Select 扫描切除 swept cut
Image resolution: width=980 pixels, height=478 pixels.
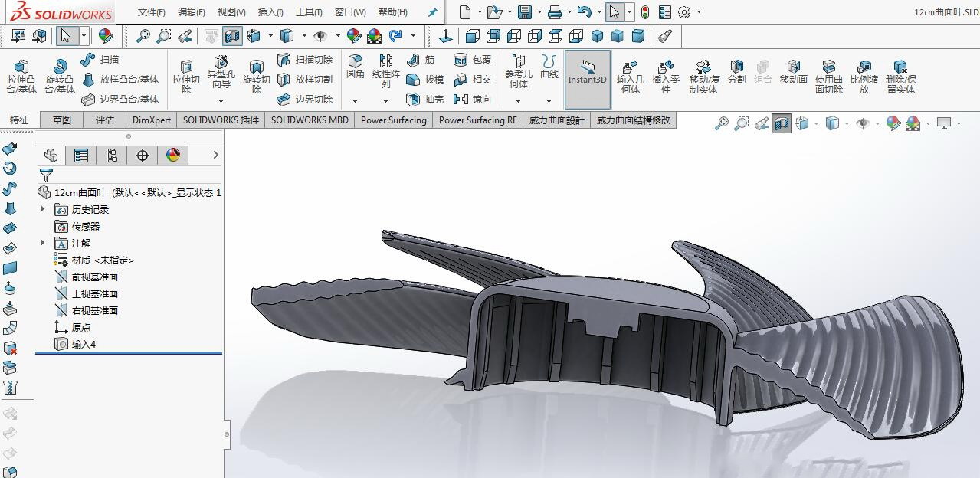coord(304,60)
